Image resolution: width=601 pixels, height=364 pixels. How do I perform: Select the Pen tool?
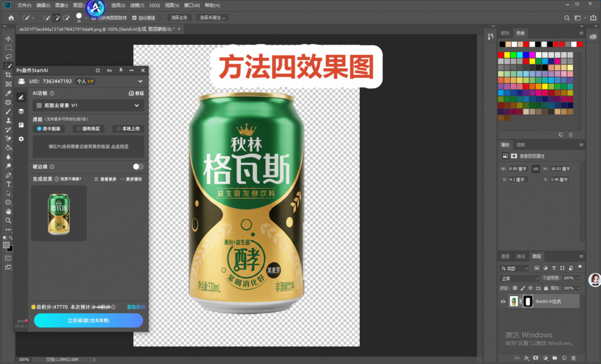pyautogui.click(x=8, y=175)
